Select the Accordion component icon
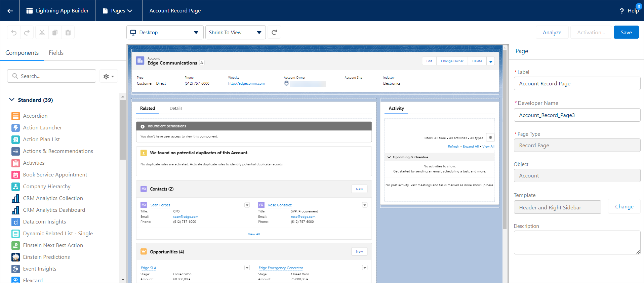The width and height of the screenshot is (644, 283). click(x=15, y=116)
